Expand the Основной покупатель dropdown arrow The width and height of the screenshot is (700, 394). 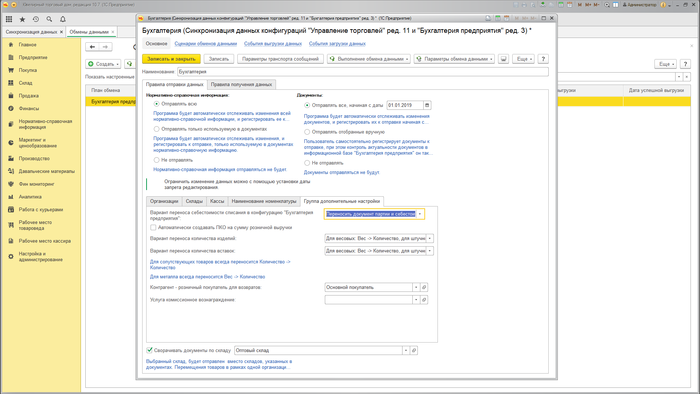[x=416, y=287]
